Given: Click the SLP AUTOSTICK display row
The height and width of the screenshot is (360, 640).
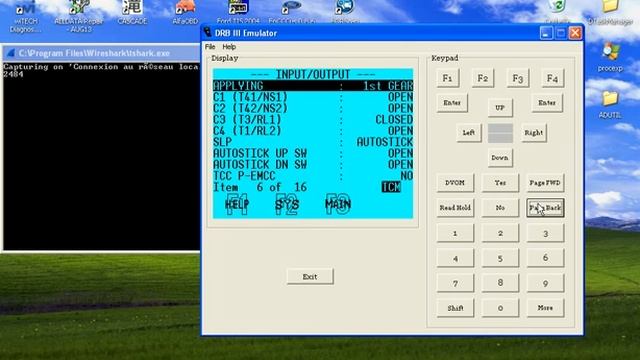Looking at the screenshot, I should pyautogui.click(x=313, y=142).
